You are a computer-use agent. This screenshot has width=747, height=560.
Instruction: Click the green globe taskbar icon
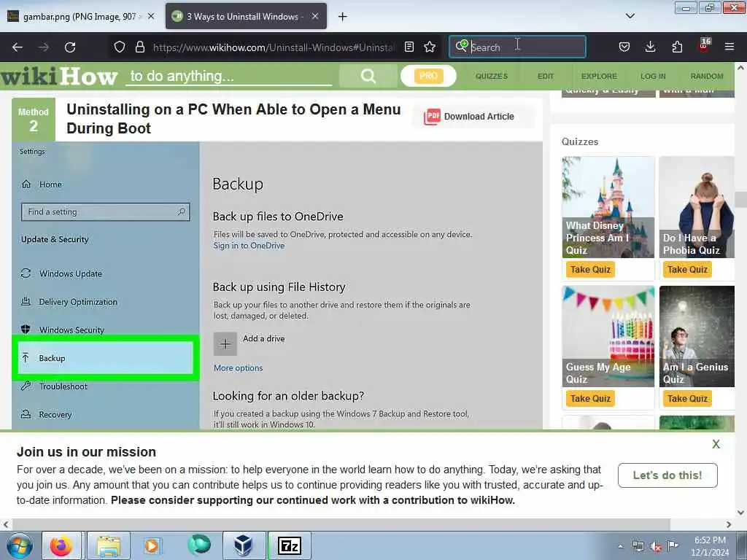coord(199,545)
